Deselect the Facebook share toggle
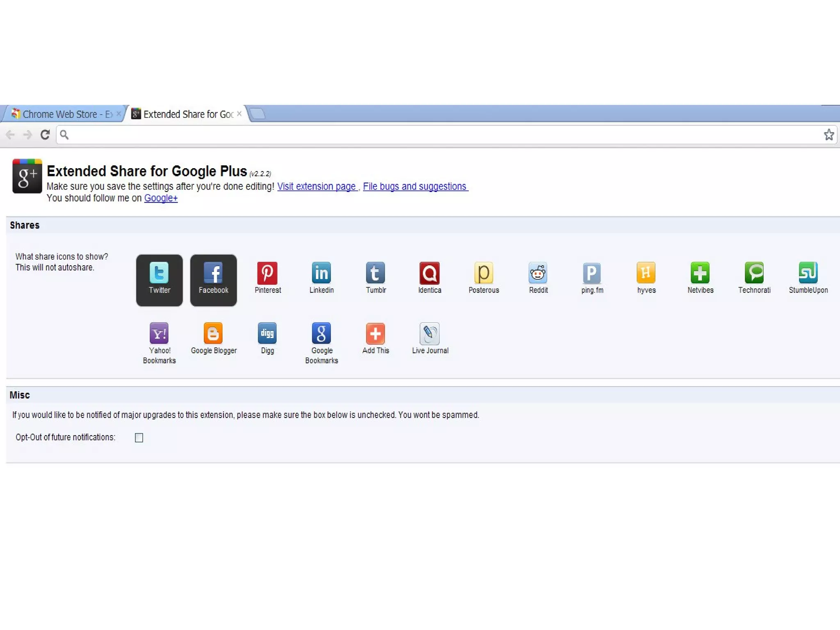This screenshot has width=840, height=630. pos(213,280)
